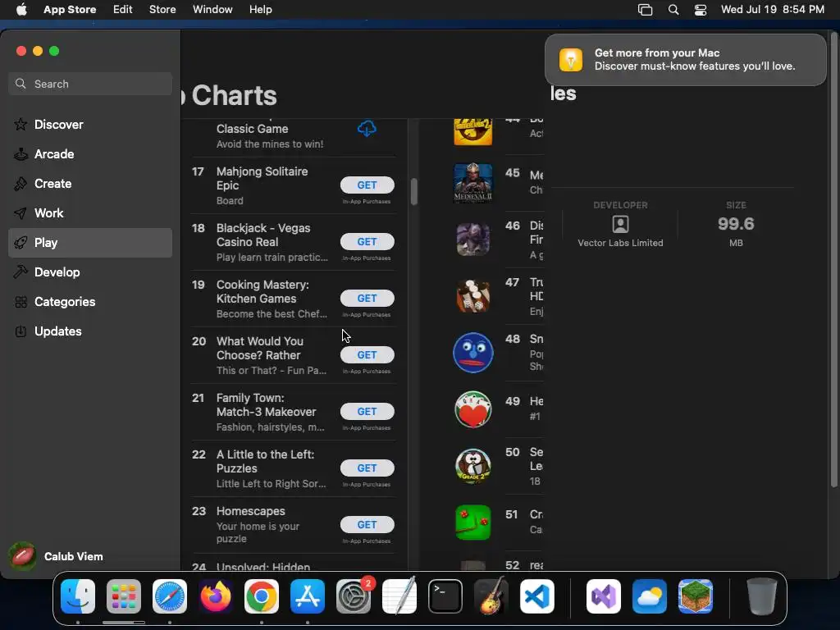Screen dimensions: 840x630
Task: Get Blackjack - Vegas Casino Real
Action: pyautogui.click(x=367, y=242)
